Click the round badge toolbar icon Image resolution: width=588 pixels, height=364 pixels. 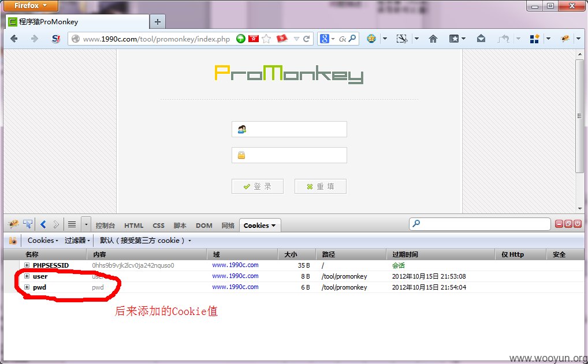click(371, 39)
